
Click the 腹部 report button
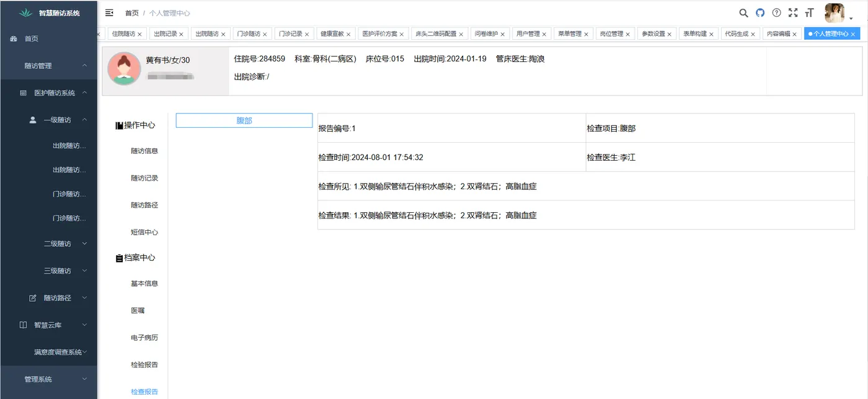(244, 120)
